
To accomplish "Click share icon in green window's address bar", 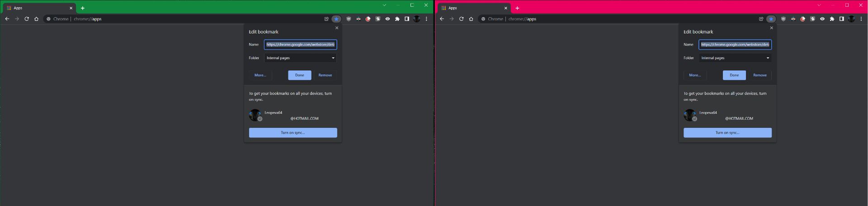I will [326, 19].
